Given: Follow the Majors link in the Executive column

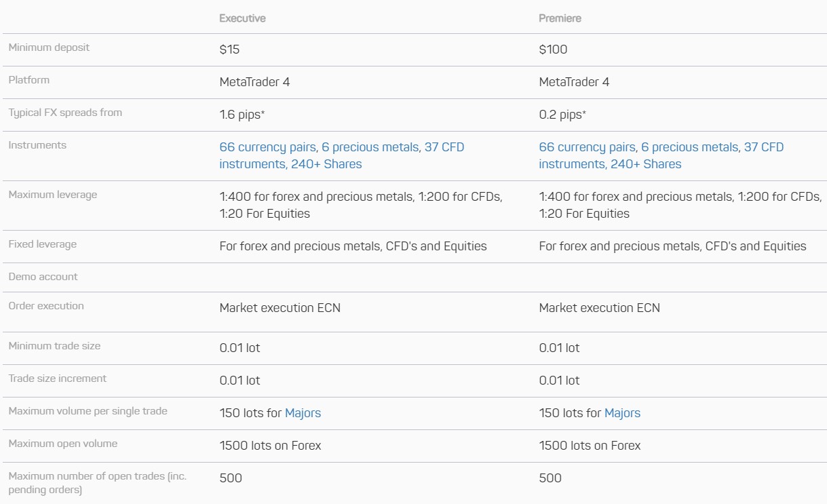Looking at the screenshot, I should [x=303, y=413].
